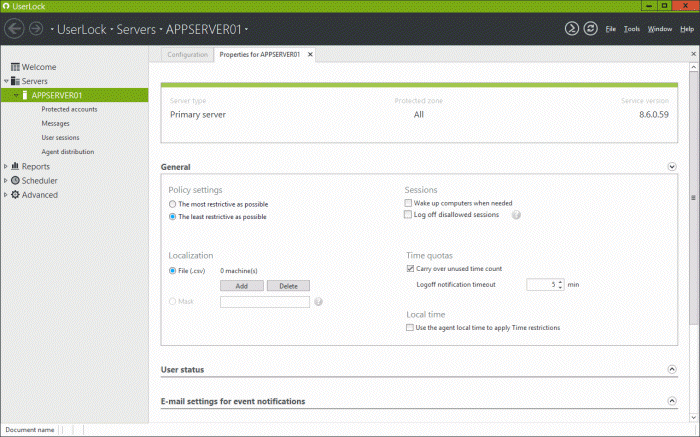Close the document pane with X
Image resolution: width=700 pixels, height=437 pixels.
tap(693, 54)
